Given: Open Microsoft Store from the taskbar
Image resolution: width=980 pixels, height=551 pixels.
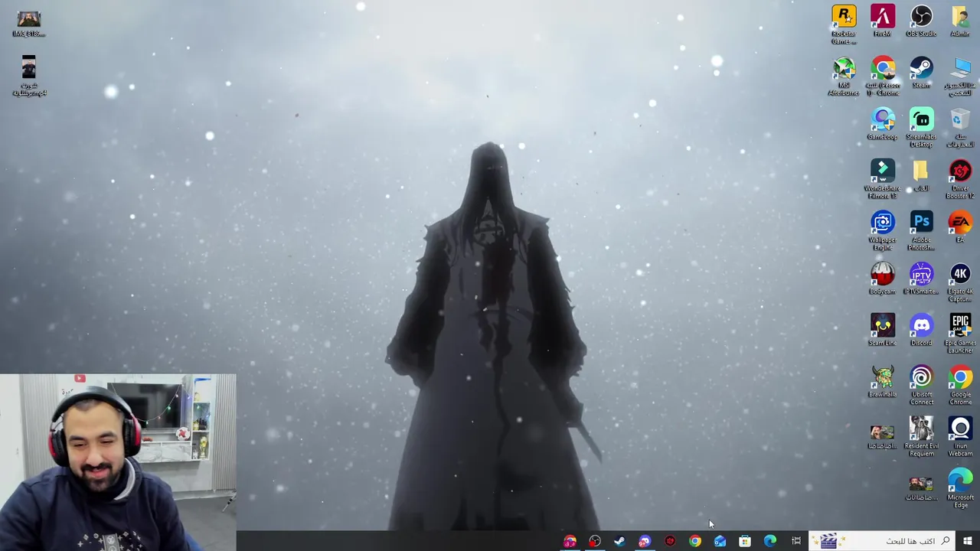Looking at the screenshot, I should pos(745,541).
